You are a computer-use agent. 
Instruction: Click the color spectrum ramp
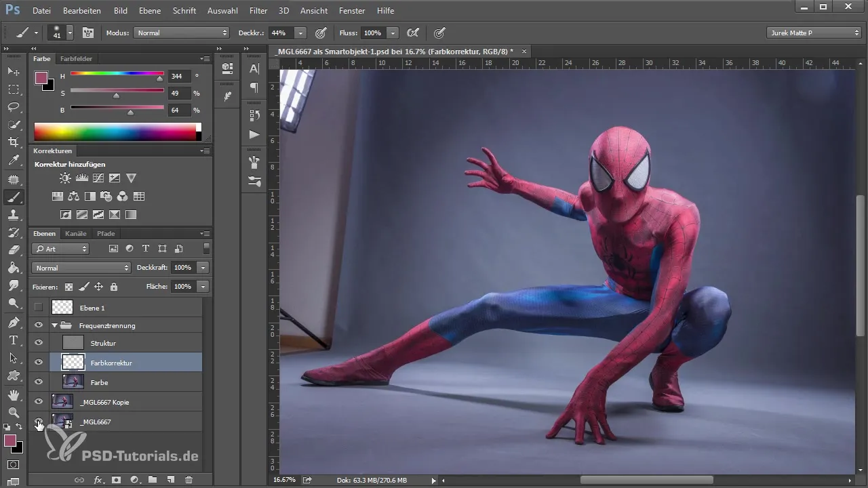(117, 131)
